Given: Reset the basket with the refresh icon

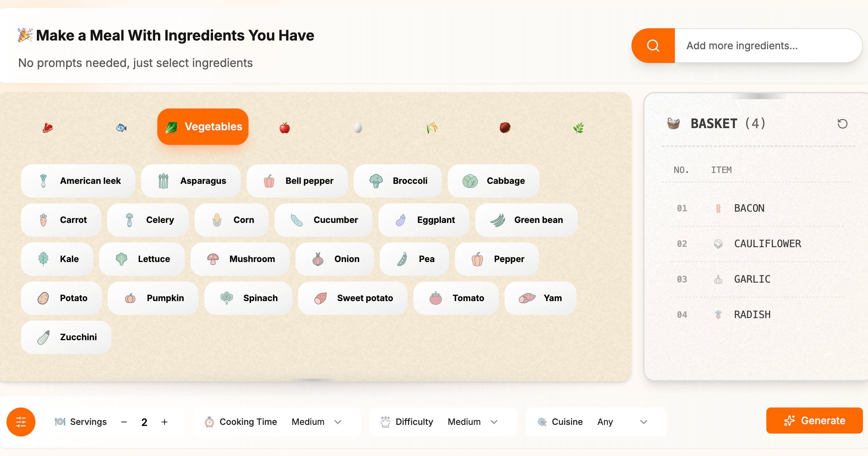Looking at the screenshot, I should (842, 124).
